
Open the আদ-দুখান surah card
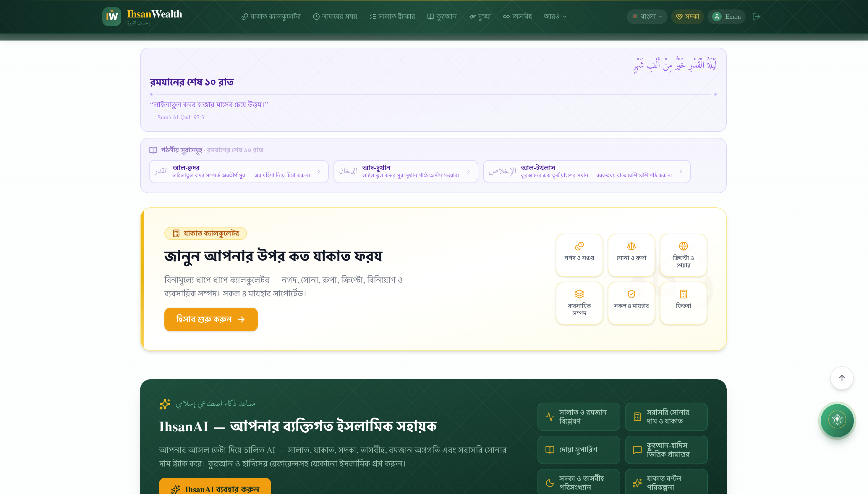click(x=406, y=172)
